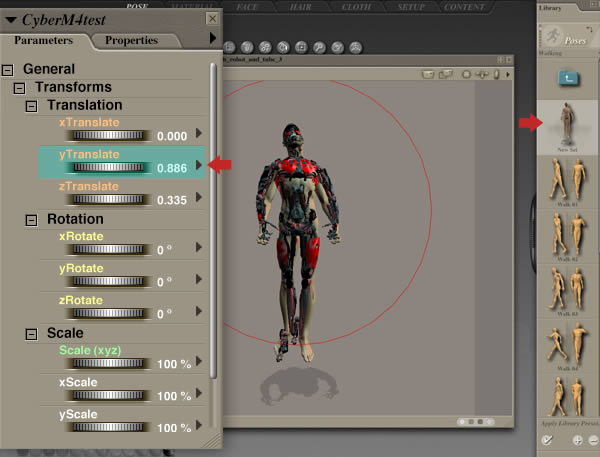This screenshot has height=457, width=600.
Task: Open the FACE room tab
Action: tap(247, 7)
